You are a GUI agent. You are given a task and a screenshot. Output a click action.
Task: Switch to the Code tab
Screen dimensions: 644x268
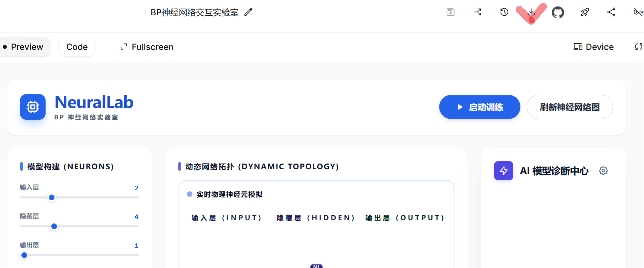pyautogui.click(x=77, y=47)
